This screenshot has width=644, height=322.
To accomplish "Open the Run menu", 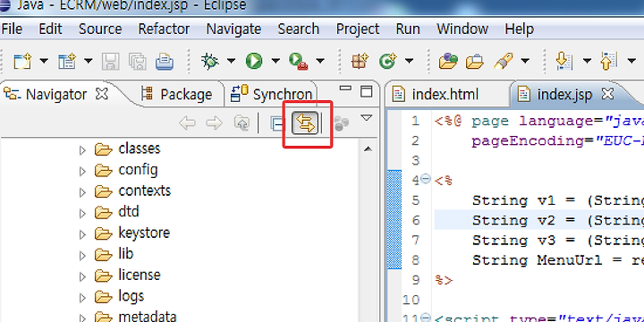I will point(408,30).
